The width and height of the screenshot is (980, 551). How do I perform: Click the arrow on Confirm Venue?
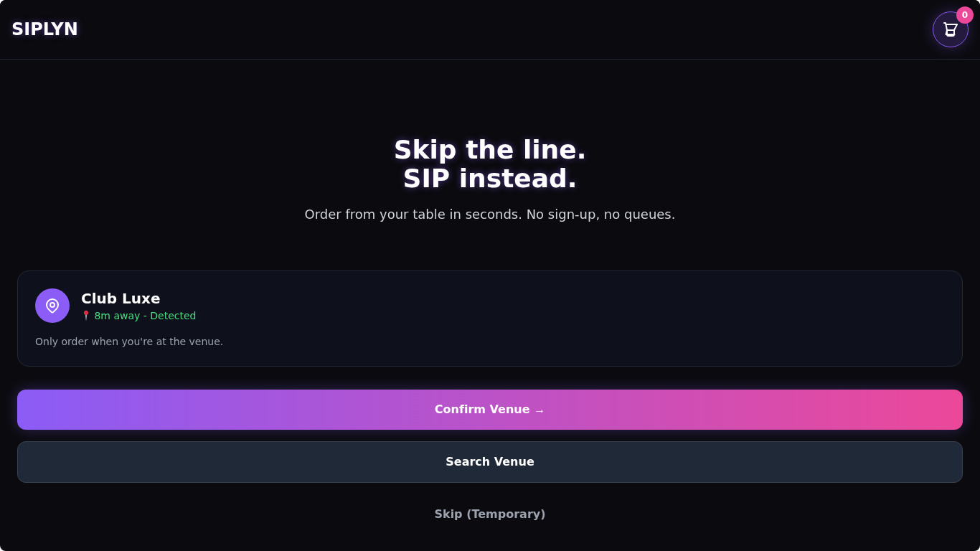coord(540,411)
